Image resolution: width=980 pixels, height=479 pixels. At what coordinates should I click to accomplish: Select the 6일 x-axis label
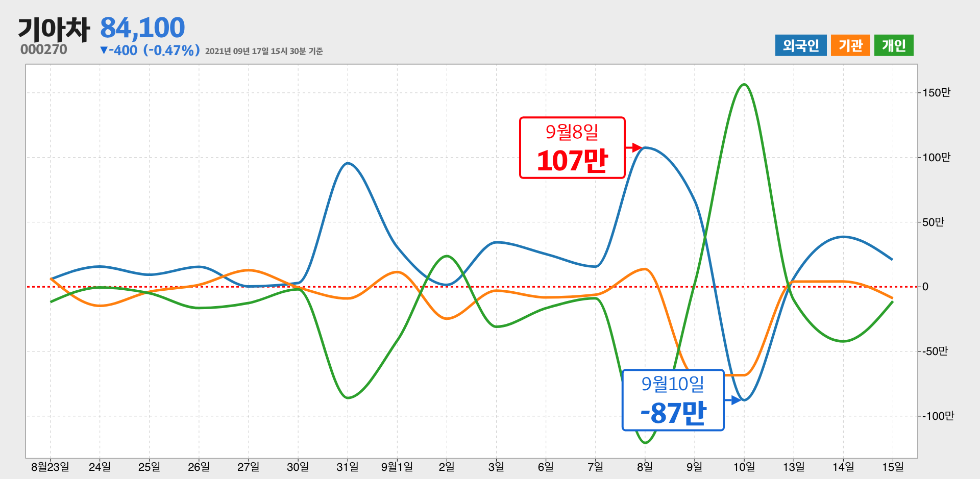546,467
